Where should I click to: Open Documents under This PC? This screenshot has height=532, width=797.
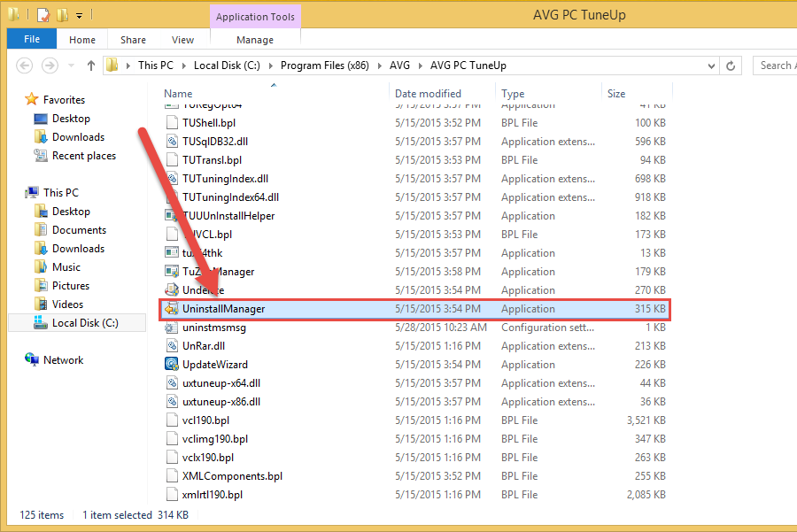[80, 230]
